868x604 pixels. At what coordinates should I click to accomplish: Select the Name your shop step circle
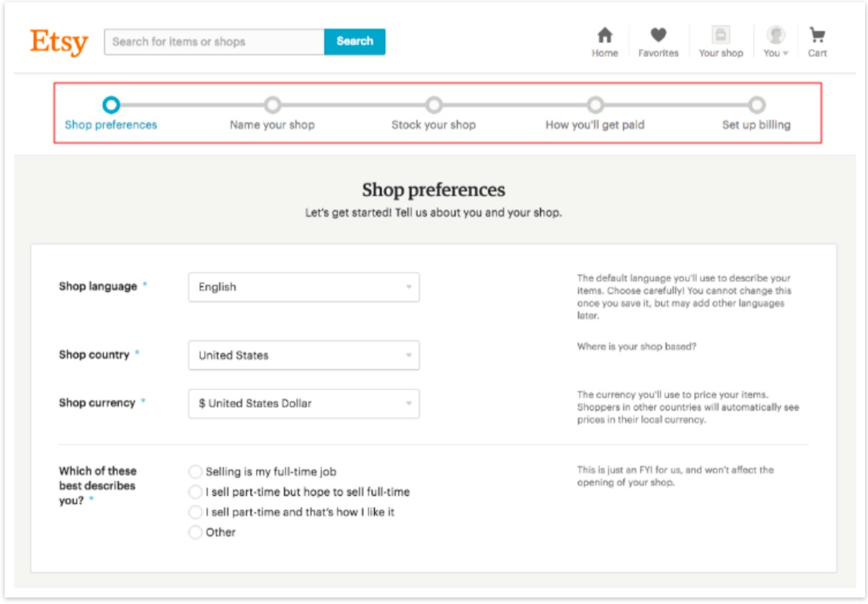272,105
